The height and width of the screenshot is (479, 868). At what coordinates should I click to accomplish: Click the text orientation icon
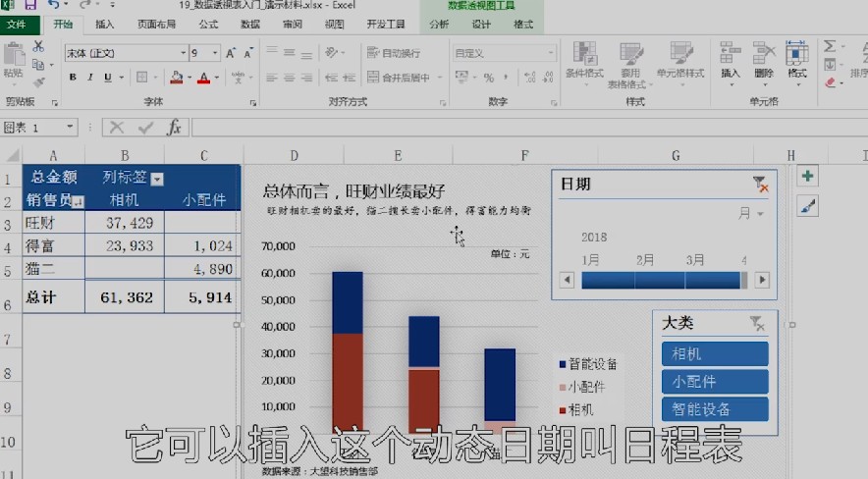tap(331, 53)
